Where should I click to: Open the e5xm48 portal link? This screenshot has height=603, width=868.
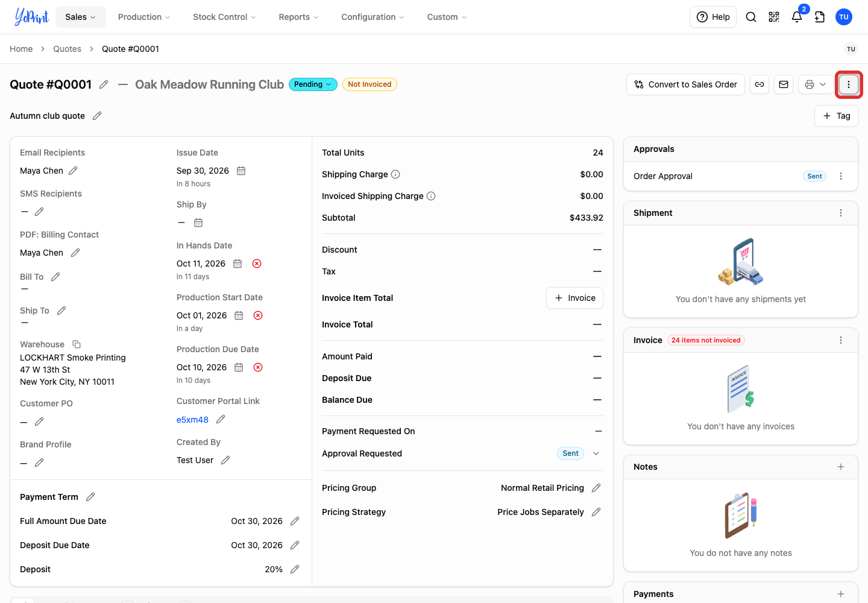pos(192,420)
